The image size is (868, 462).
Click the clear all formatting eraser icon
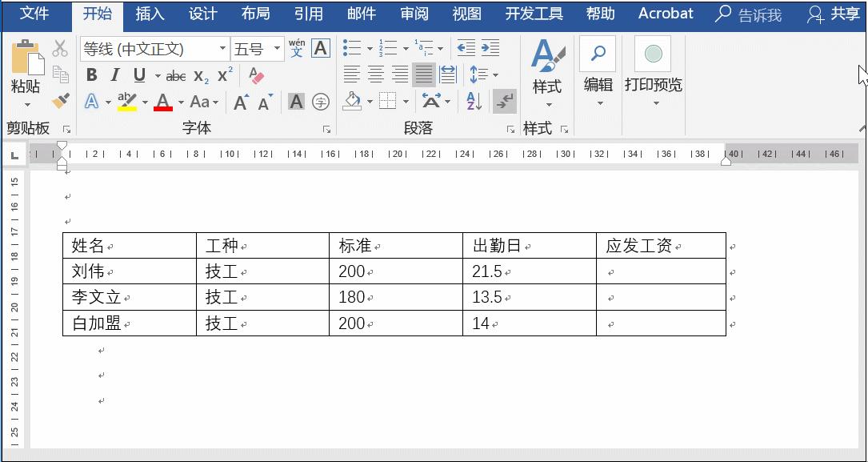click(257, 75)
